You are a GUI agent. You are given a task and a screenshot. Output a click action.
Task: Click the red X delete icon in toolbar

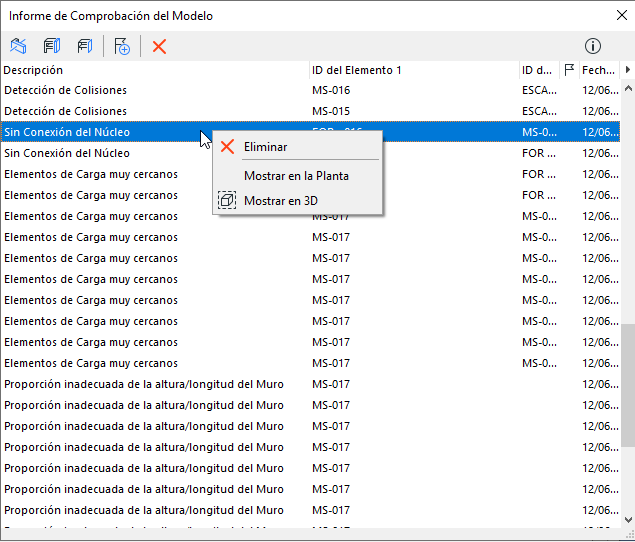coord(159,46)
